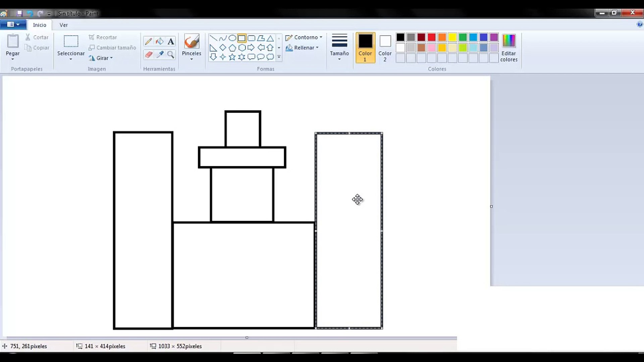Viewport: 644px width, 362px height.
Task: Open the Contorno outline dropdown
Action: point(304,37)
